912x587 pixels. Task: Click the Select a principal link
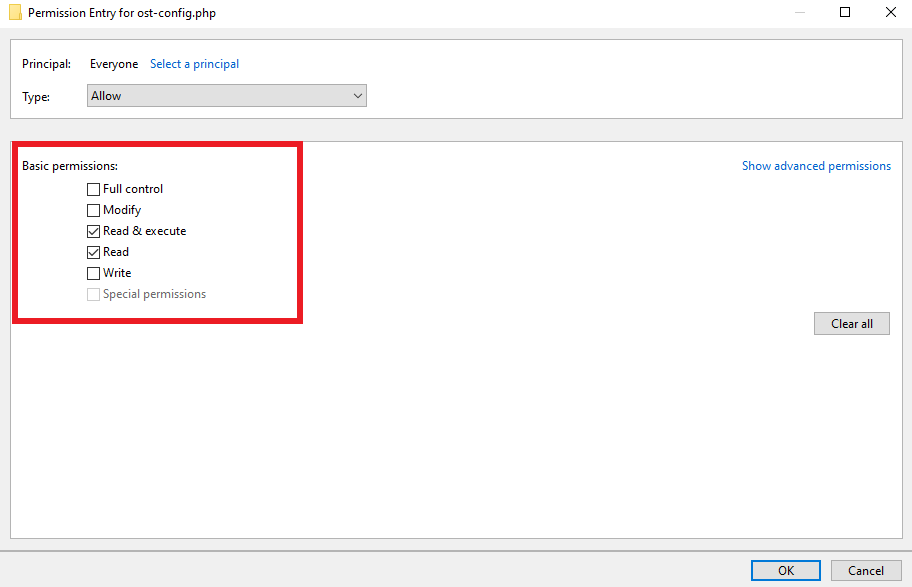point(194,64)
